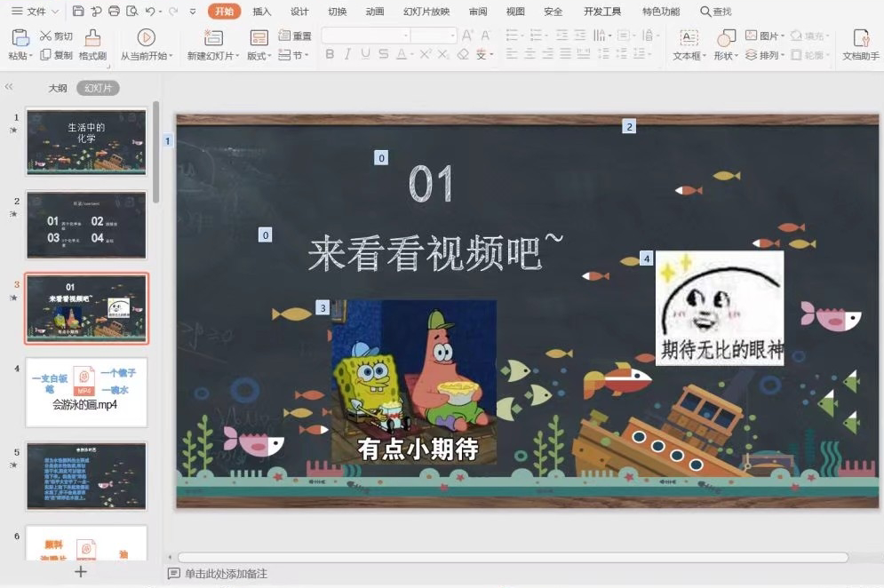Activate the 格式刷 format painter
Image resolution: width=884 pixels, height=588 pixels.
pyautogui.click(x=92, y=45)
